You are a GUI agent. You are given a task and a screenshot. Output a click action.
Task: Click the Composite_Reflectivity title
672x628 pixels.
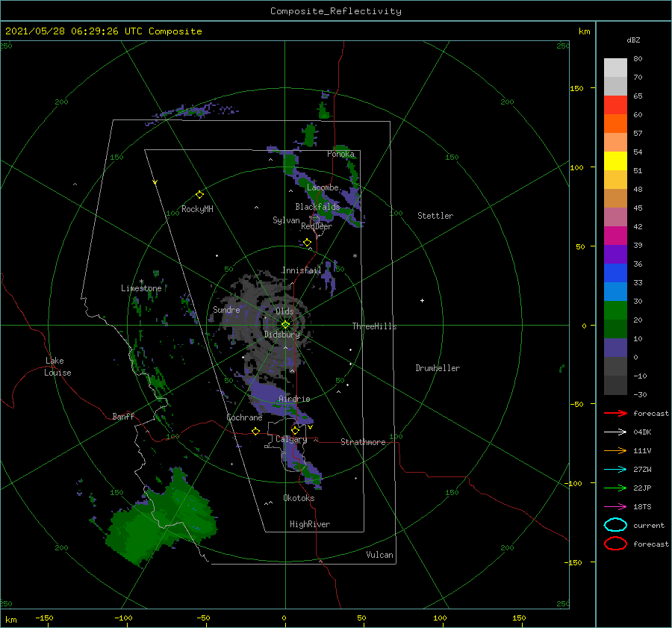click(335, 11)
